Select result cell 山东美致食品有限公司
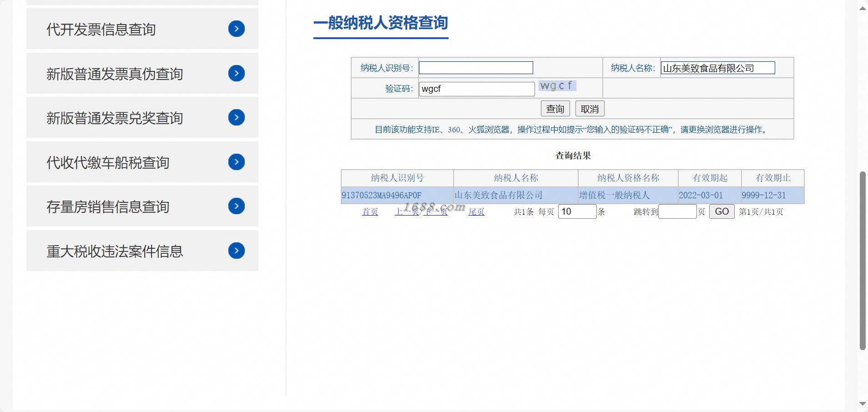Image resolution: width=868 pixels, height=412 pixels. [x=515, y=195]
